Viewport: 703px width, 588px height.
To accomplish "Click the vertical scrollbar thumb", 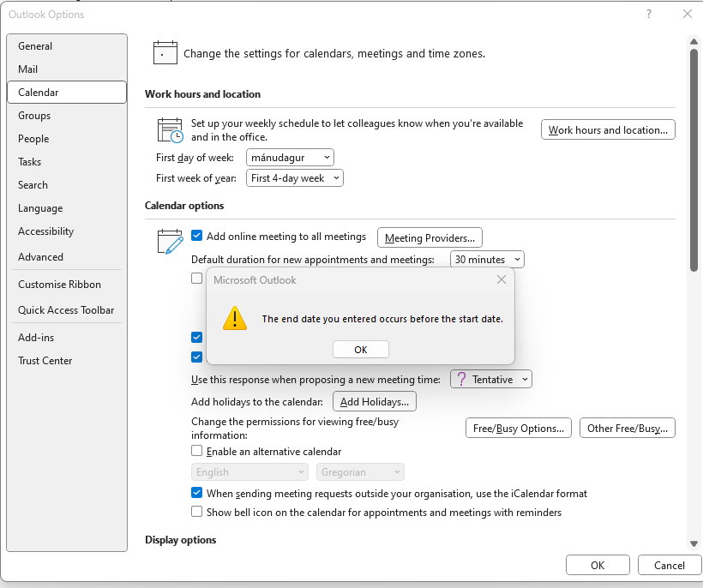I will (694, 160).
